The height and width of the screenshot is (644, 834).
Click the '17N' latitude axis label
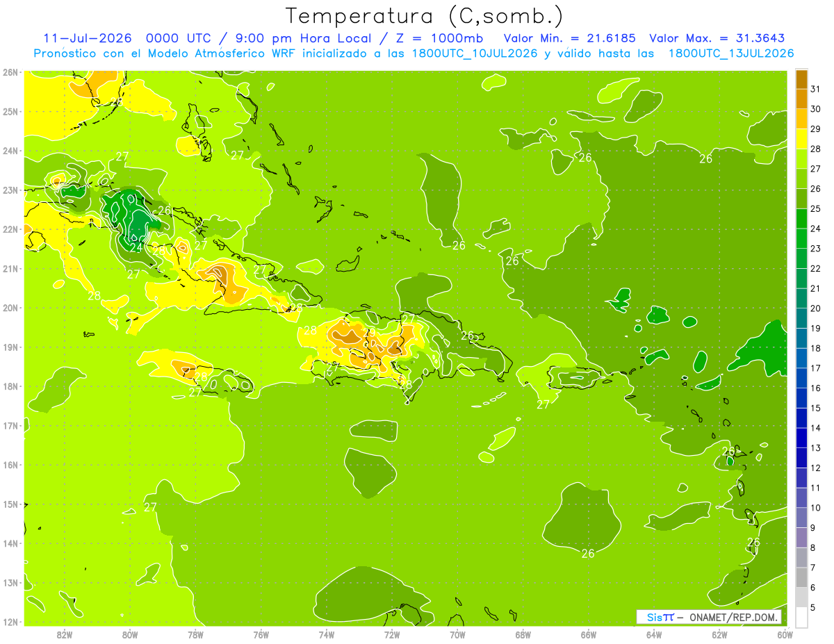pos(10,426)
